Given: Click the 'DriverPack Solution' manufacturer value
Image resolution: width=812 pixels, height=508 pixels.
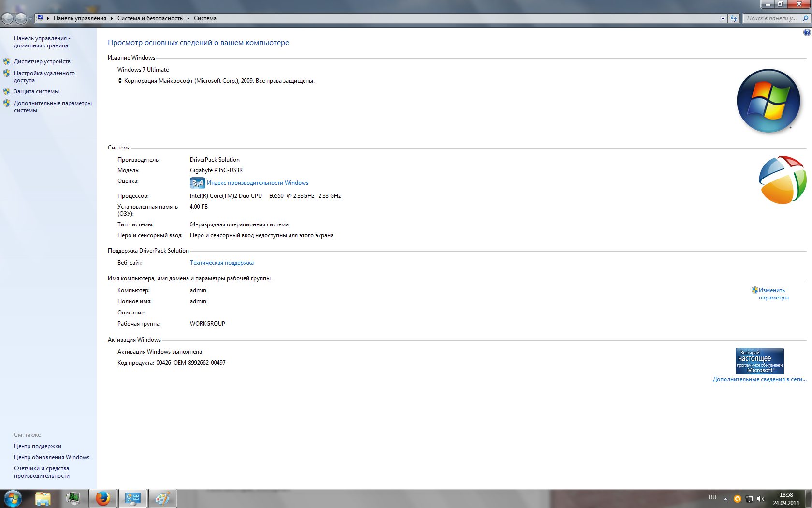Looking at the screenshot, I should click(215, 160).
